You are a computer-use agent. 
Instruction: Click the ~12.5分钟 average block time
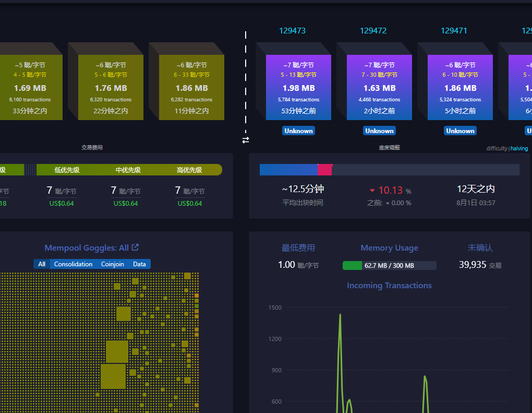(x=303, y=189)
